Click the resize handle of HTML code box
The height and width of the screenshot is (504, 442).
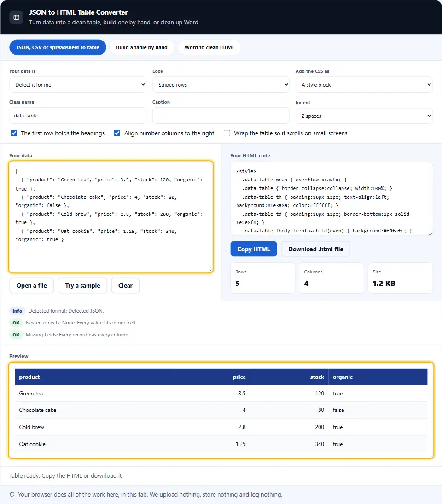click(430, 233)
